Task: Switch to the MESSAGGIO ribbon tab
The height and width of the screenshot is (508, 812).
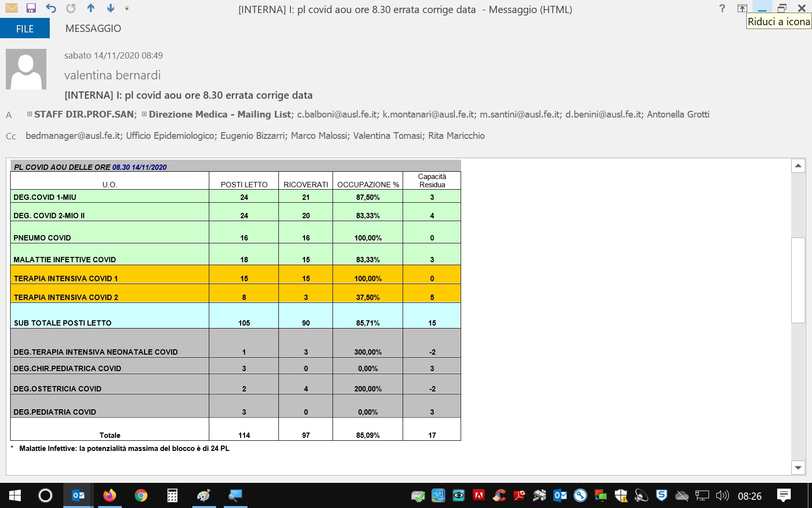Action: point(93,29)
